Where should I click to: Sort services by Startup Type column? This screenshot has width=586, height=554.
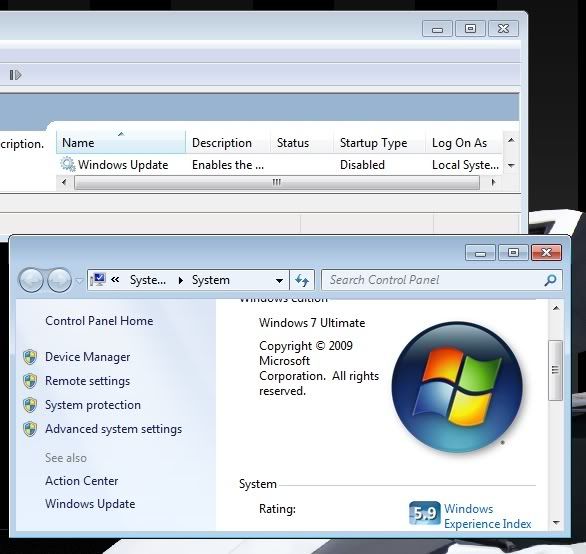tap(379, 142)
